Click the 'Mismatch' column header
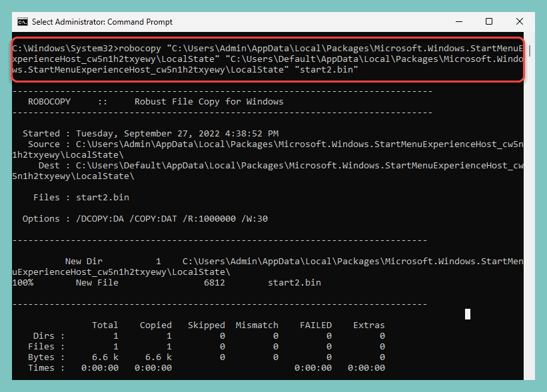Image resolution: width=547 pixels, height=392 pixels. [257, 325]
